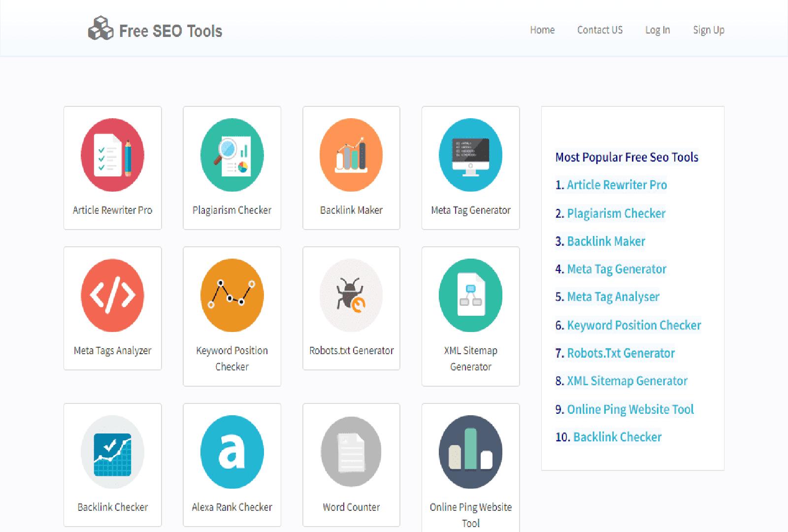The height and width of the screenshot is (532, 788).
Task: Open the Plagiarism Checker magnifier icon
Action: pos(231,155)
